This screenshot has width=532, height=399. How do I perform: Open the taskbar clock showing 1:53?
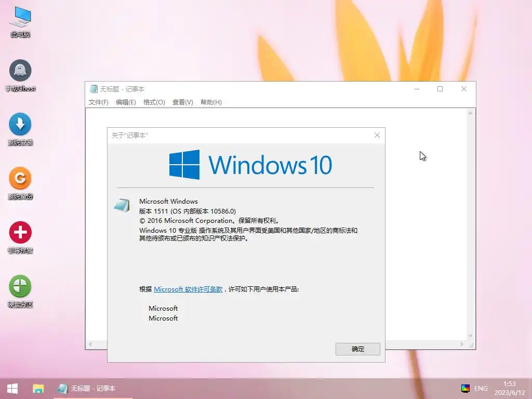pos(510,388)
